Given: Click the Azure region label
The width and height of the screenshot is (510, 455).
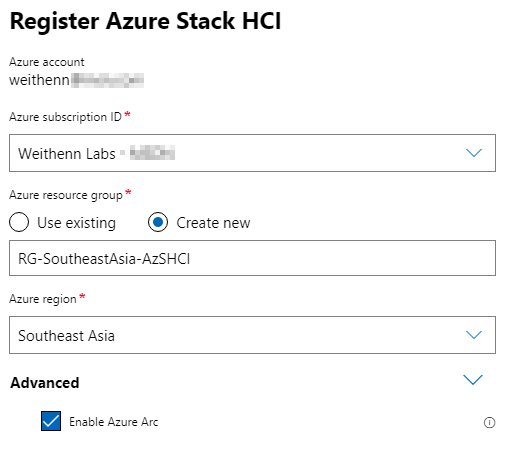Looking at the screenshot, I should coord(43,299).
